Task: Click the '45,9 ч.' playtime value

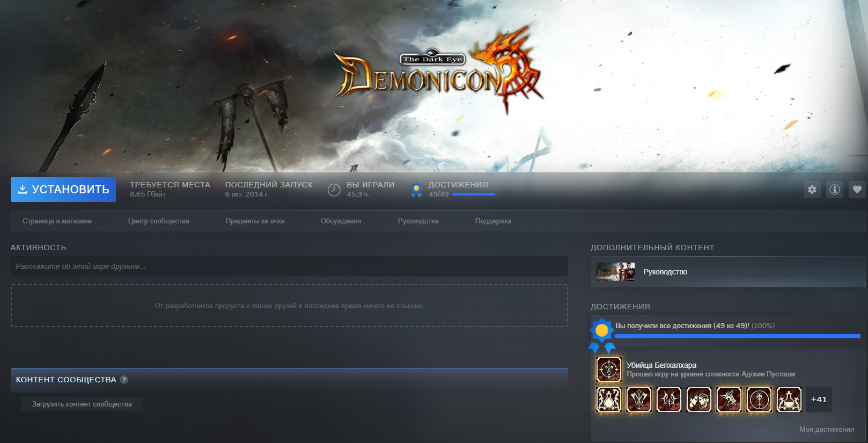Action: coord(358,194)
